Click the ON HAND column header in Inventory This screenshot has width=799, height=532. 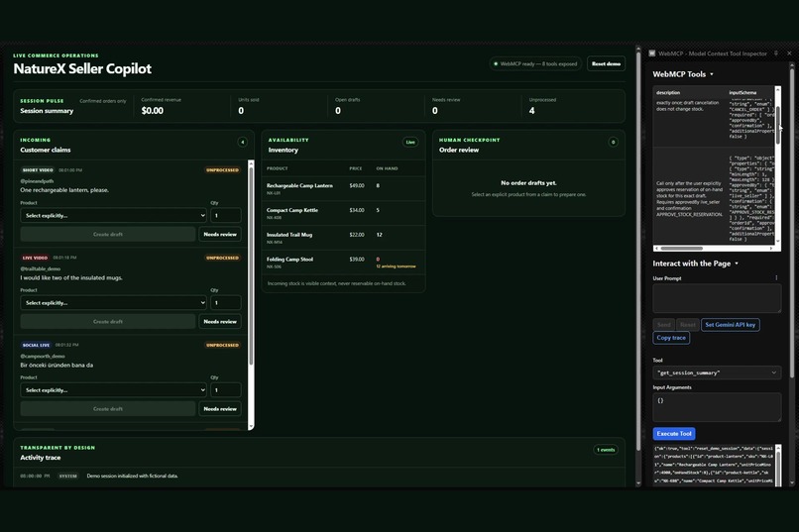click(387, 168)
